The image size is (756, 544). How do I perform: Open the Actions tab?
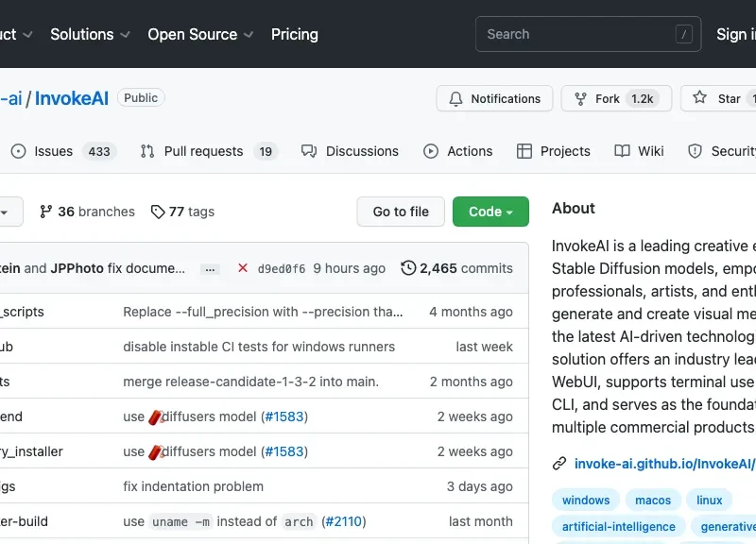(x=457, y=151)
